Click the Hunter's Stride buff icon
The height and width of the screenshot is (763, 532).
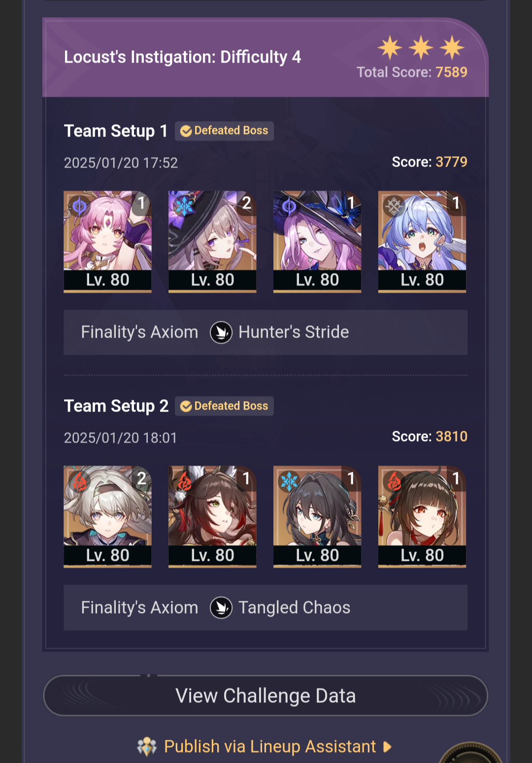pyautogui.click(x=221, y=332)
